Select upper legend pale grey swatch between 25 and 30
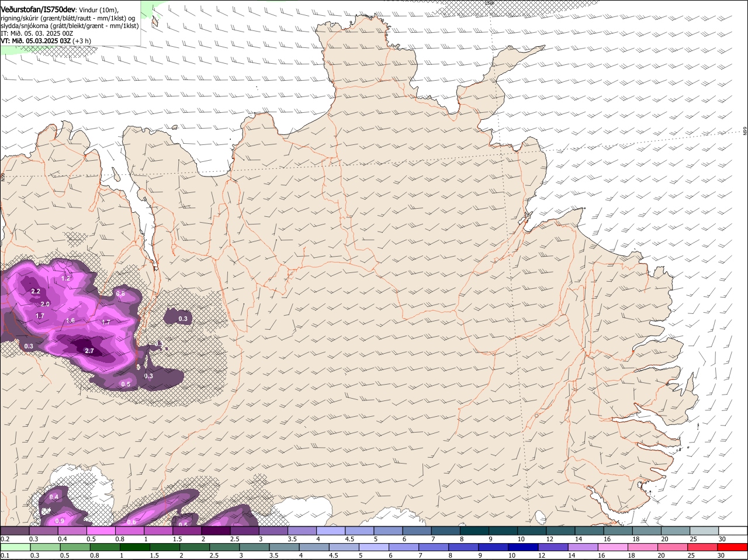This screenshot has height=560, width=748. pyautogui.click(x=705, y=530)
